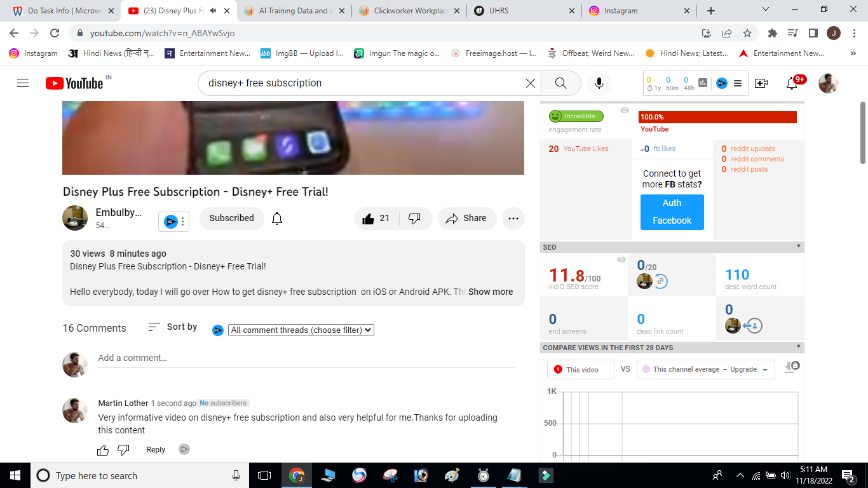This screenshot has height=488, width=868.
Task: Switch to Clickworker Workplace tab
Action: pos(410,11)
